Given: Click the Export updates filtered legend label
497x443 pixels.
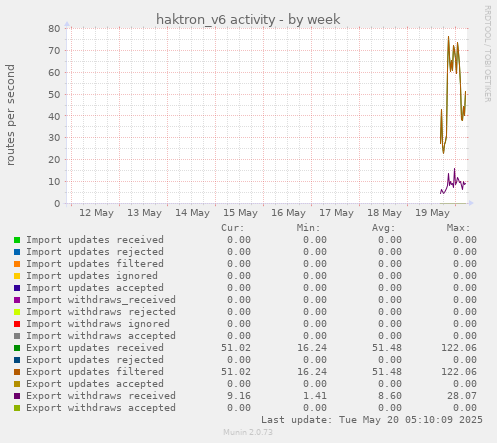Looking at the screenshot, I should pyautogui.click(x=95, y=372).
